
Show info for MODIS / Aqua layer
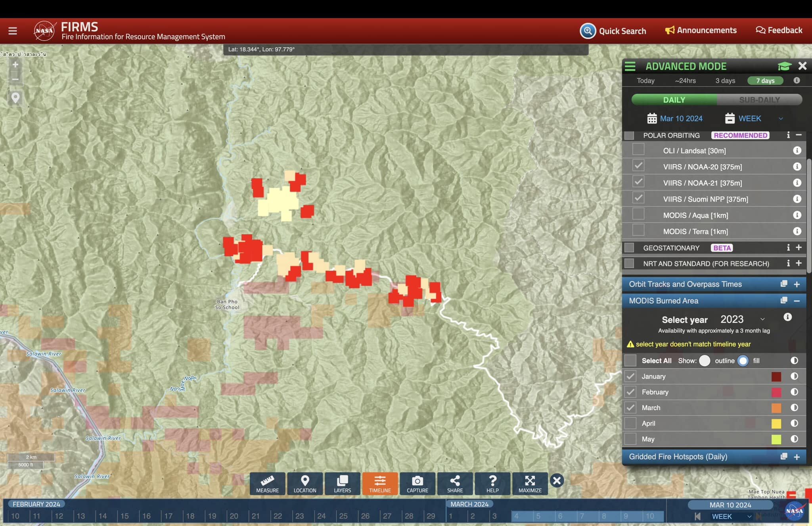click(797, 215)
